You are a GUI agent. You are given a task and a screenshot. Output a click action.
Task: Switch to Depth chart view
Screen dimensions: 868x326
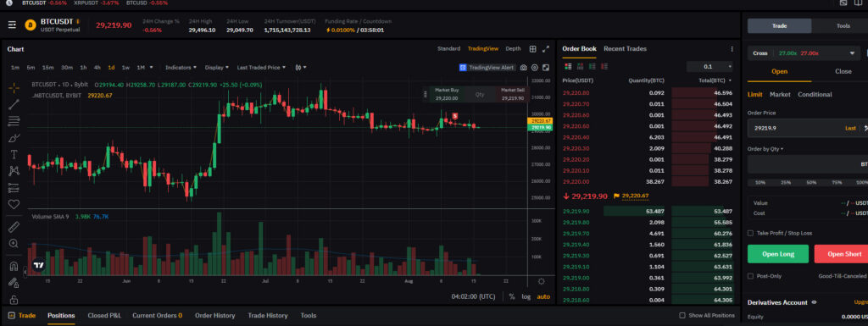tap(513, 48)
